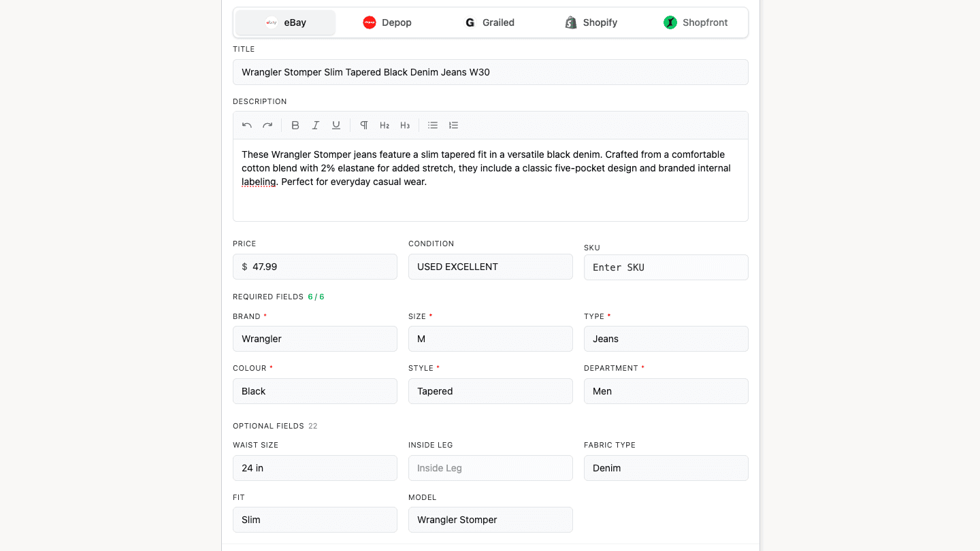Click the empty Inside Leg field
This screenshot has height=551, width=980.
(491, 468)
